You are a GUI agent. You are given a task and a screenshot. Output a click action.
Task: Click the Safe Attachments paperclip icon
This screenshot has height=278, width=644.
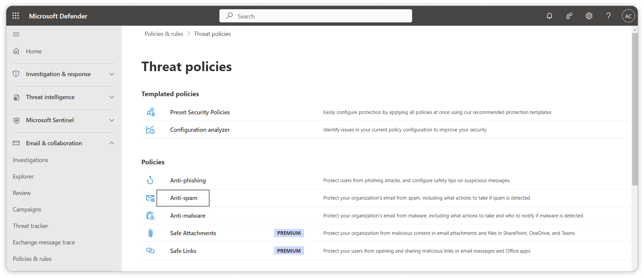point(151,233)
